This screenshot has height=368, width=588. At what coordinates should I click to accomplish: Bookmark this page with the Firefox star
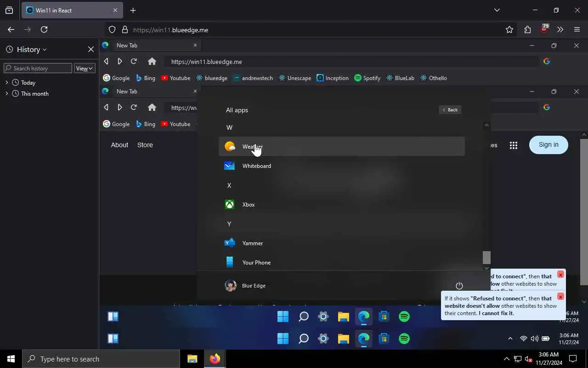[509, 29]
